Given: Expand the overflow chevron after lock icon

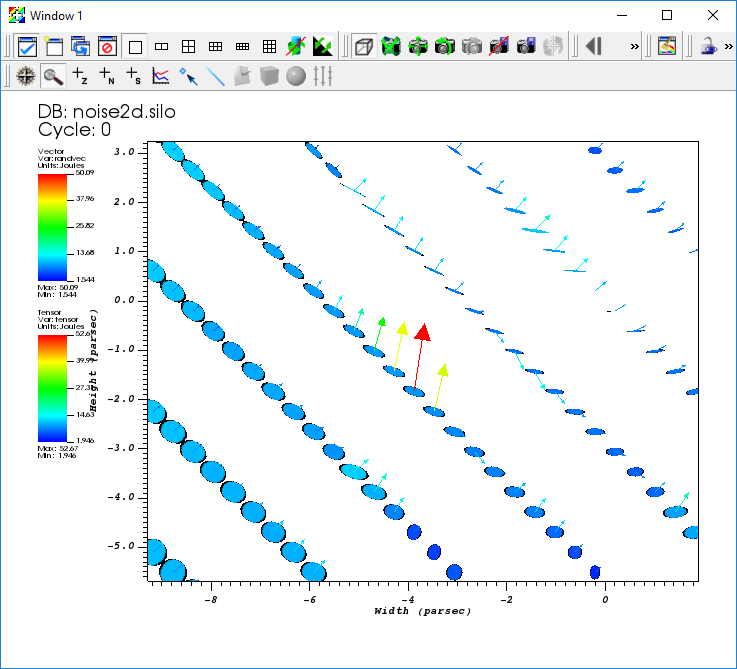Looking at the screenshot, I should tap(729, 47).
